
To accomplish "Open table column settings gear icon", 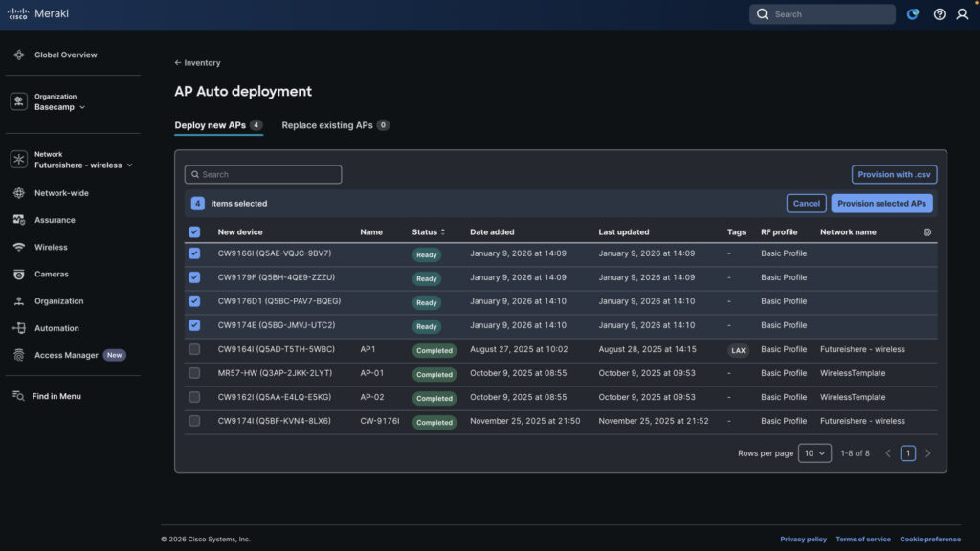I will coord(926,232).
